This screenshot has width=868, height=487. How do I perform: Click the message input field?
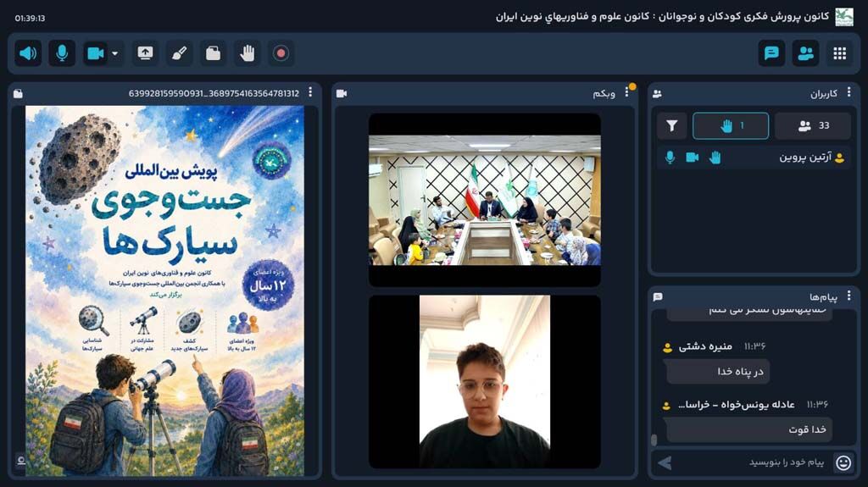click(x=753, y=462)
